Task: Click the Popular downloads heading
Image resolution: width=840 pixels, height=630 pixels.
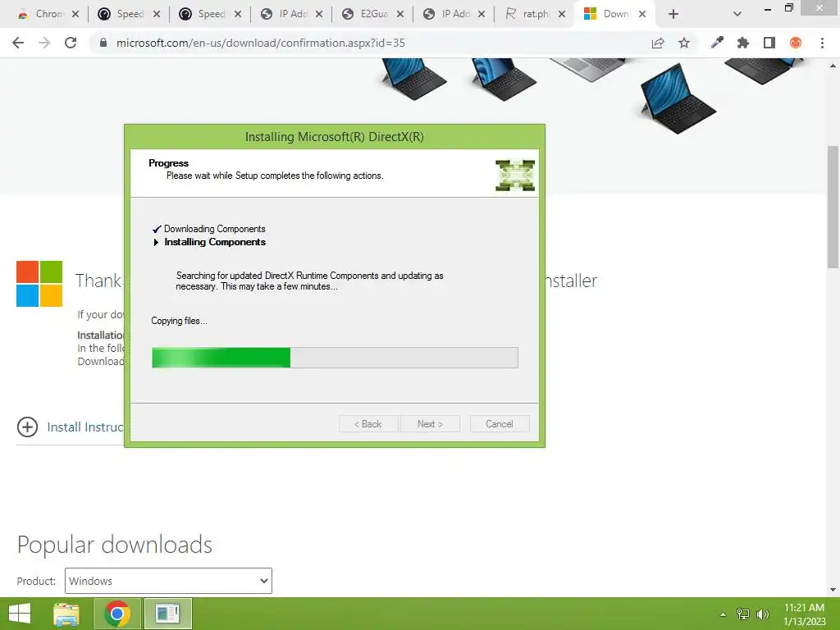Action: (x=115, y=545)
